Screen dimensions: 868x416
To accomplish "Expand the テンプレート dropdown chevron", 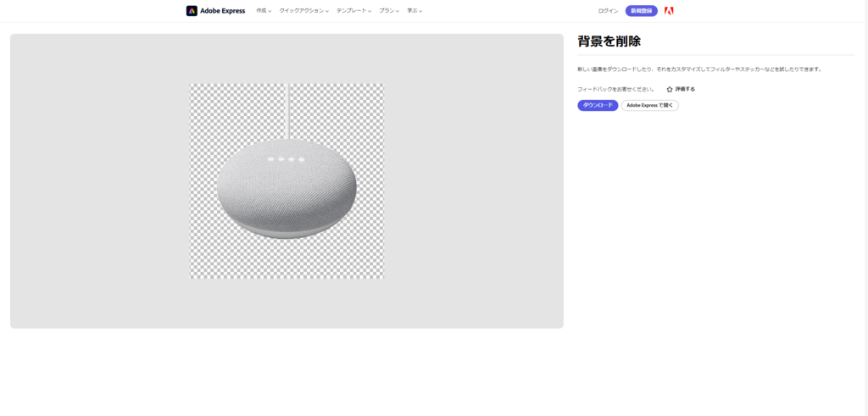I will 370,12.
